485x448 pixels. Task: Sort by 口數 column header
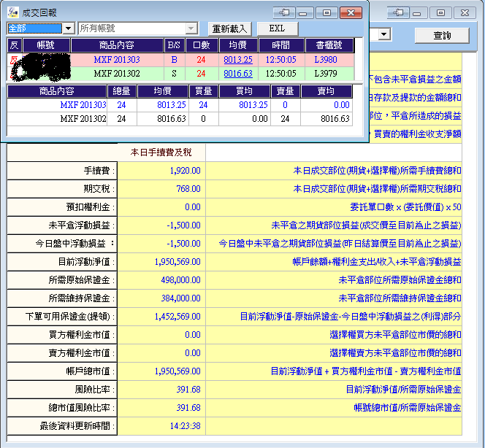202,45
